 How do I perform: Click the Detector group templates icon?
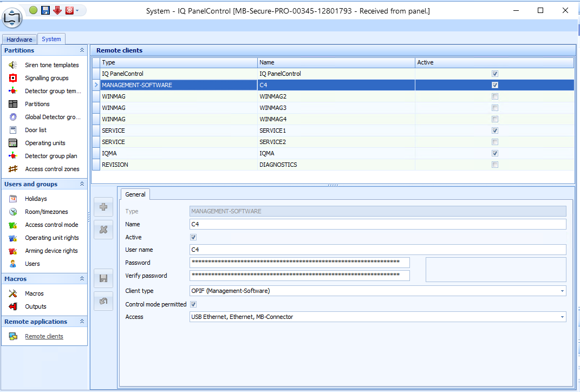click(x=13, y=91)
